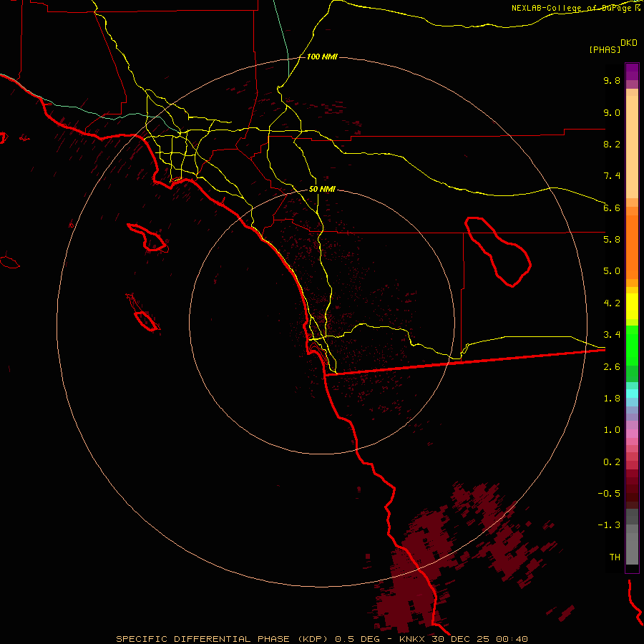Pick the bright green swatch in the legend

[632, 345]
